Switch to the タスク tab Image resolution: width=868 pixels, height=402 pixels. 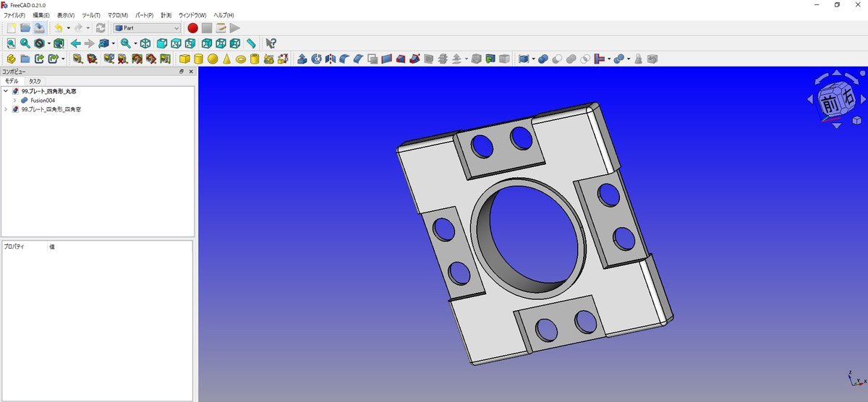(35, 82)
